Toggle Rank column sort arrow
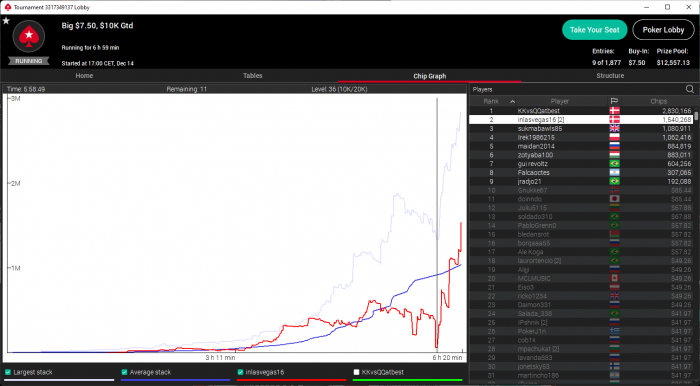This screenshot has width=700, height=386. 512,102
